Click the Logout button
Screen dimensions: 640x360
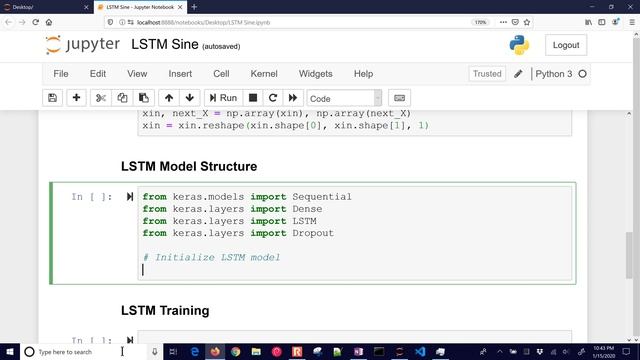coord(566,45)
